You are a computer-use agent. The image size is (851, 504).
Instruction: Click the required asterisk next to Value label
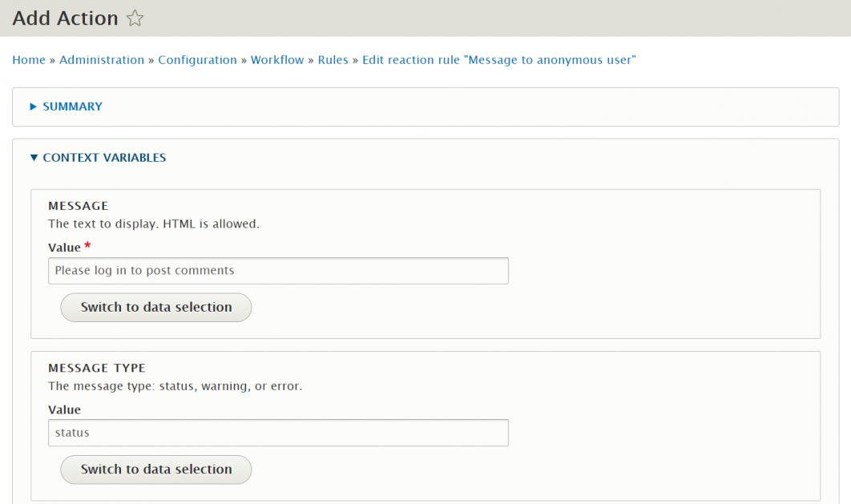click(87, 244)
